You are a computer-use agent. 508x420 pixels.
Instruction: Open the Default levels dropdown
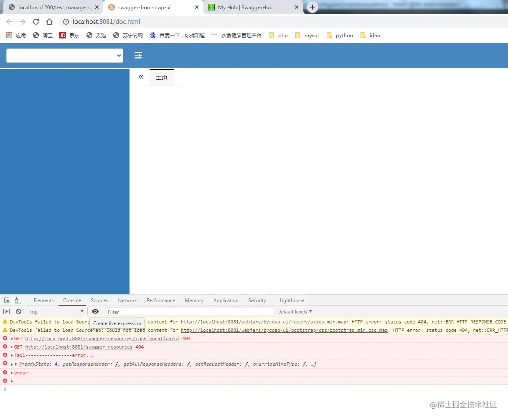tap(295, 312)
